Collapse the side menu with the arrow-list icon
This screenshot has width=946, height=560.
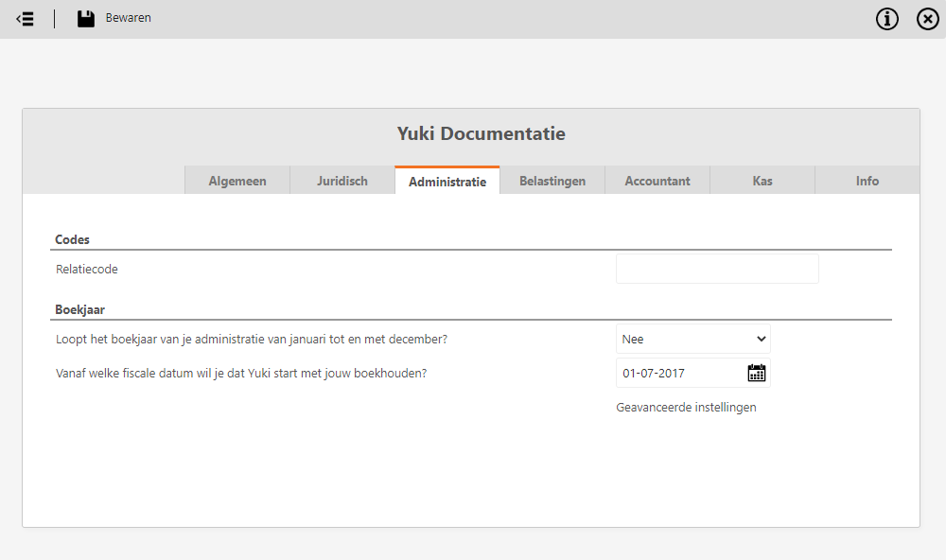point(25,19)
